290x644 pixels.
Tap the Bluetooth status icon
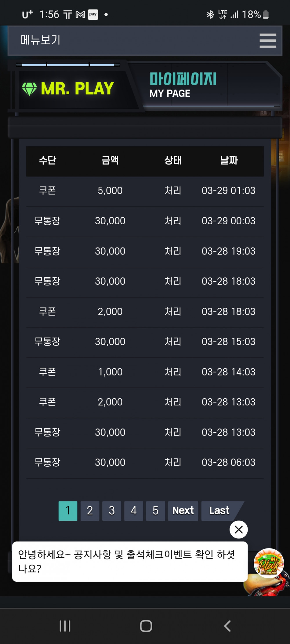210,14
